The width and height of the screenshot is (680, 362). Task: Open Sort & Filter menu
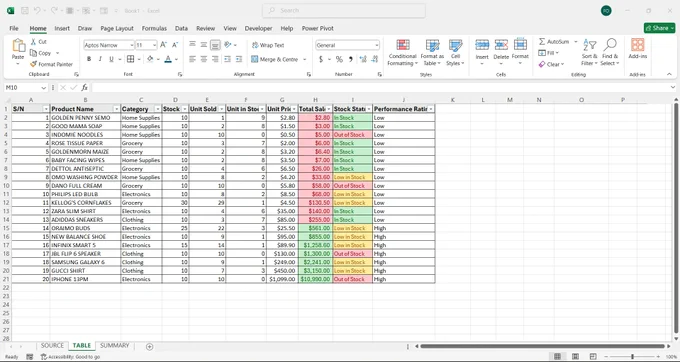[589, 52]
